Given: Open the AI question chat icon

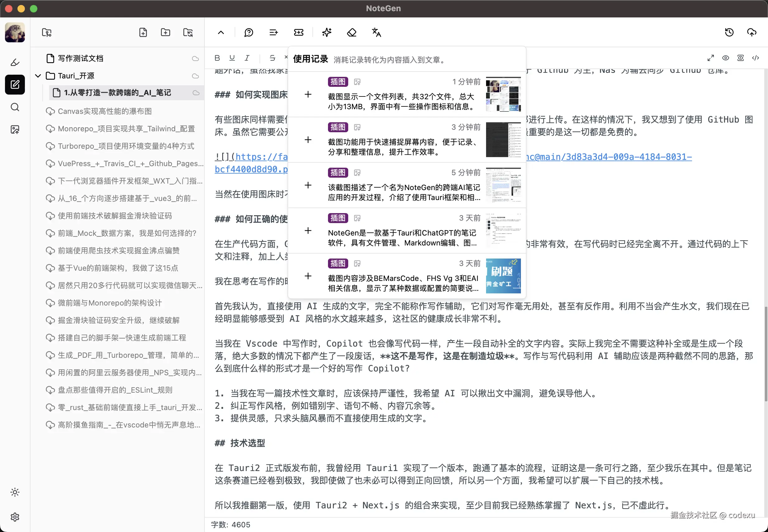Looking at the screenshot, I should tap(249, 32).
